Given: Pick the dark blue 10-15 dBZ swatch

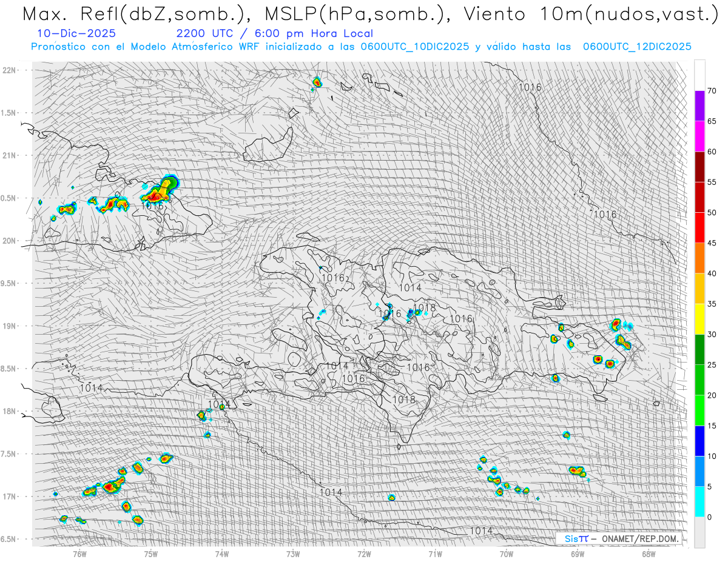Looking at the screenshot, I should 699,441.
